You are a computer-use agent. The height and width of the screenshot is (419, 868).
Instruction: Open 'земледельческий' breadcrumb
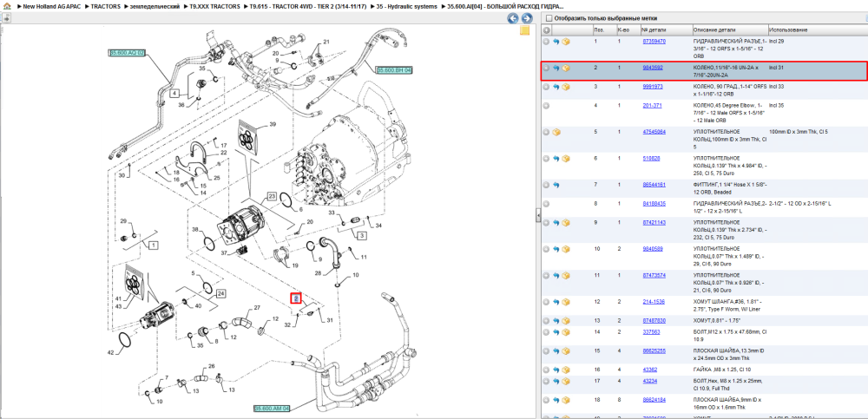[x=155, y=6]
